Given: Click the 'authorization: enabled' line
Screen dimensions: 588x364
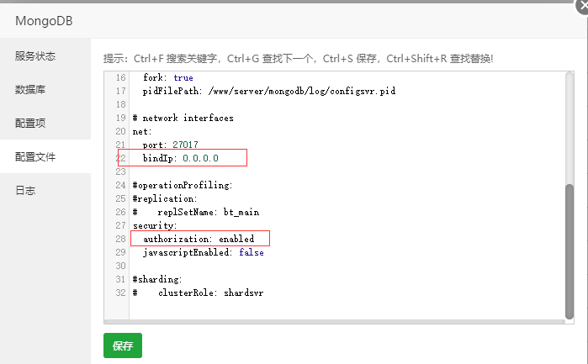Looking at the screenshot, I should (199, 239).
